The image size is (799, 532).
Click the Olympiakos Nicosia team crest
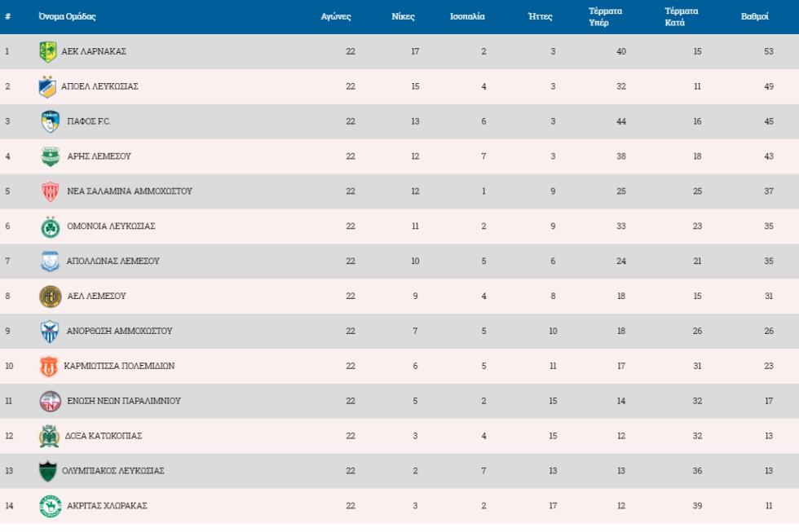point(48,471)
